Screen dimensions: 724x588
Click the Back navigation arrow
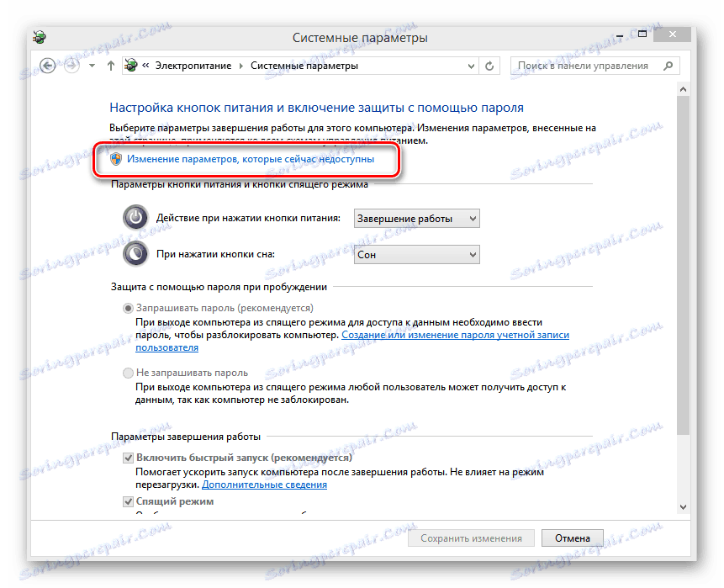pos(48,66)
